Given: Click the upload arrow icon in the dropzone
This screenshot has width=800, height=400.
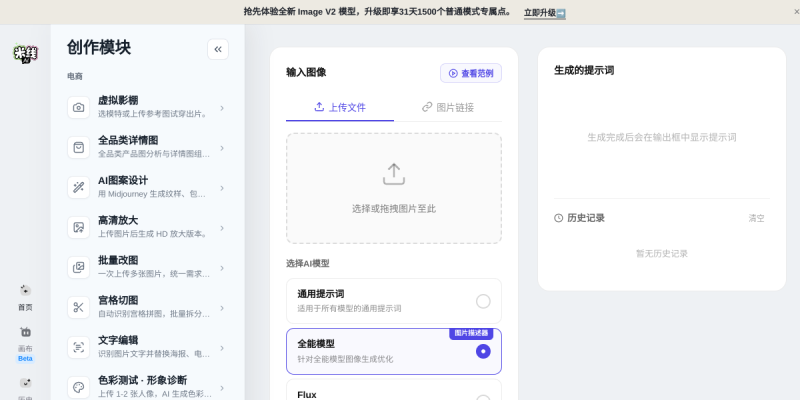Looking at the screenshot, I should [394, 174].
